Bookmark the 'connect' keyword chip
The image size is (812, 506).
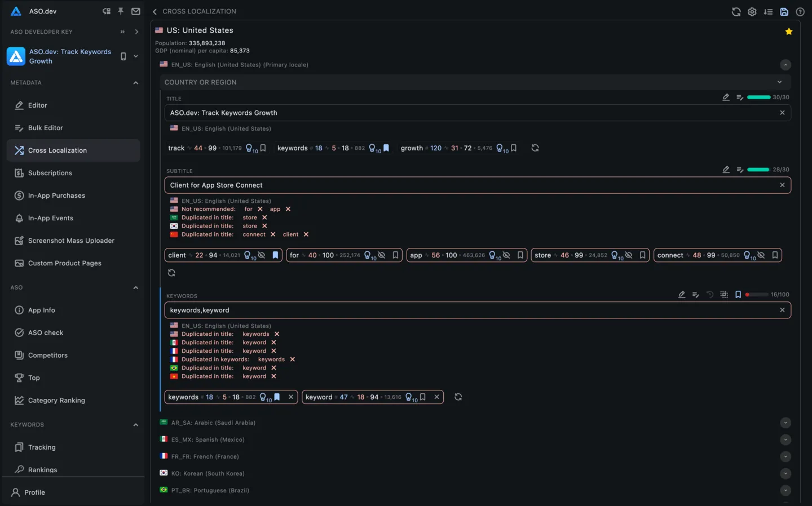[x=775, y=255]
